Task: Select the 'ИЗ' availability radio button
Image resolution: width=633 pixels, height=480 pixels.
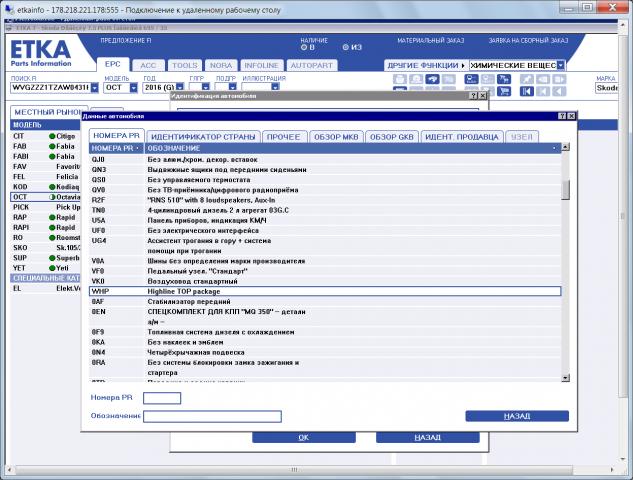Action: click(x=346, y=47)
